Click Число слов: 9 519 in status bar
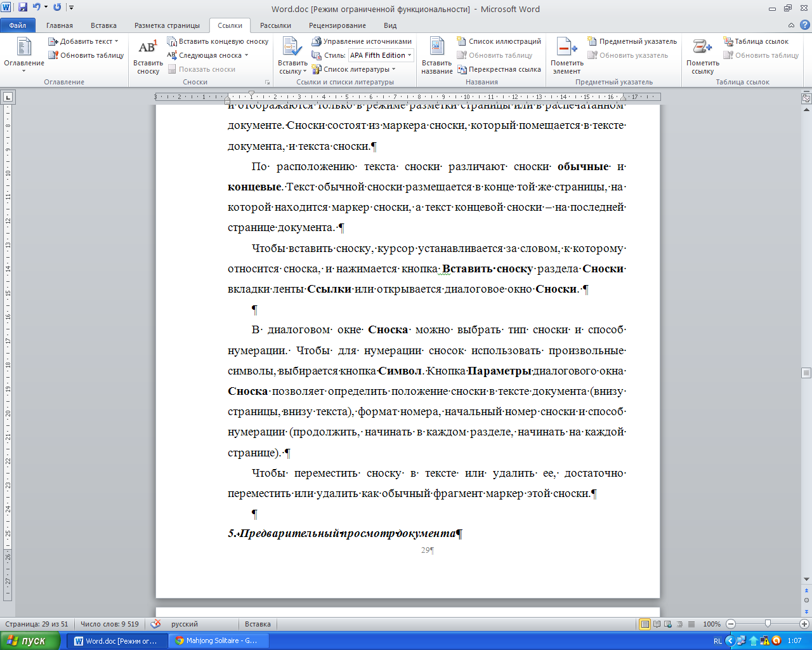 tap(110, 624)
